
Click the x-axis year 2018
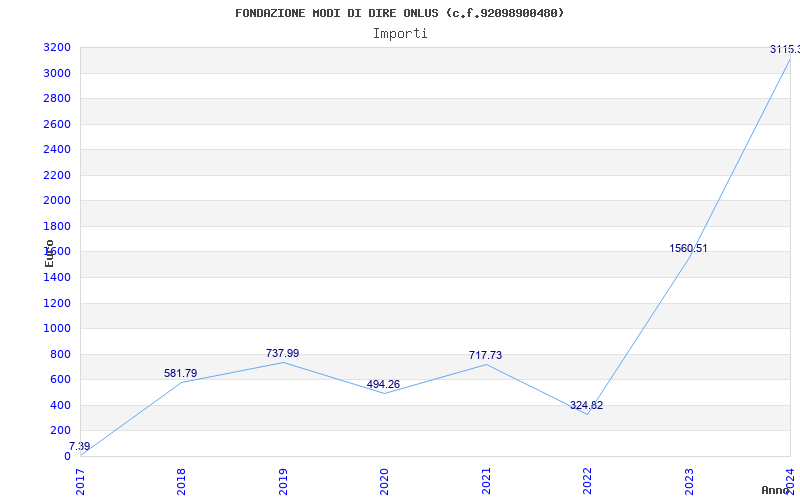pos(181,482)
